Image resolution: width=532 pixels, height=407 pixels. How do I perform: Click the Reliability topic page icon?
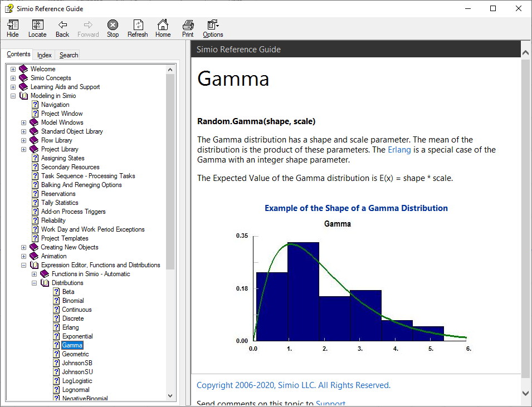(35, 220)
